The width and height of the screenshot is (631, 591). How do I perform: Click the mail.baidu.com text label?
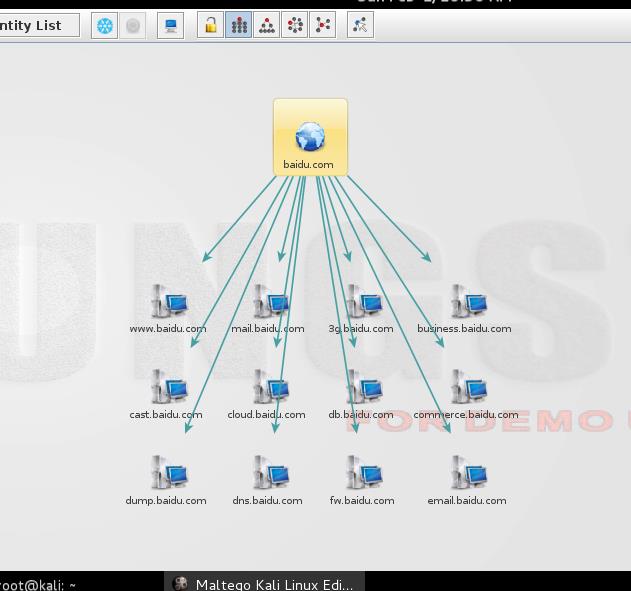click(268, 329)
